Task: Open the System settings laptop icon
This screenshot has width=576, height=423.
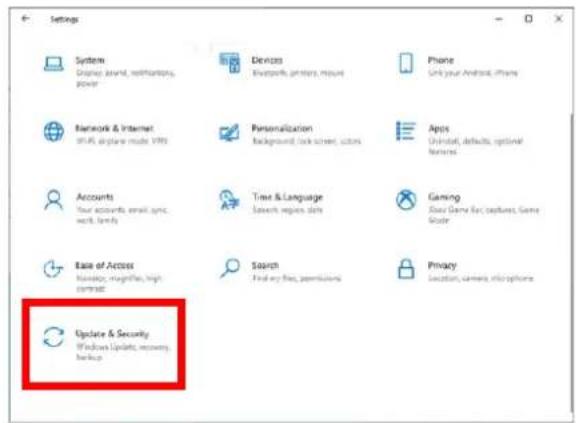Action: pyautogui.click(x=54, y=64)
